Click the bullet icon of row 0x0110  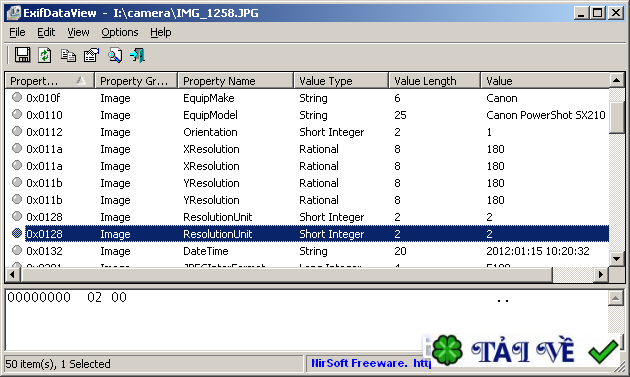tap(16, 114)
